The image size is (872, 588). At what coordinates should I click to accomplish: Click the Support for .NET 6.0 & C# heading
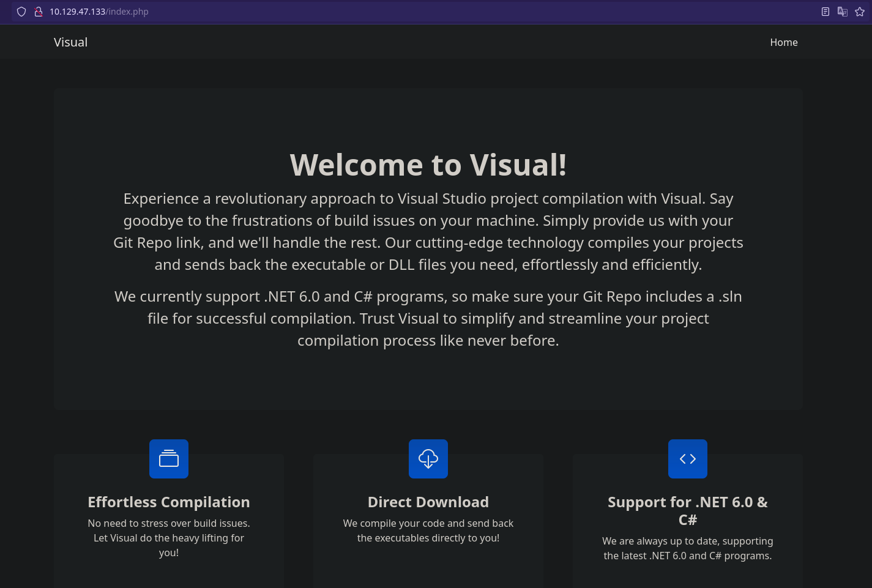[688, 510]
